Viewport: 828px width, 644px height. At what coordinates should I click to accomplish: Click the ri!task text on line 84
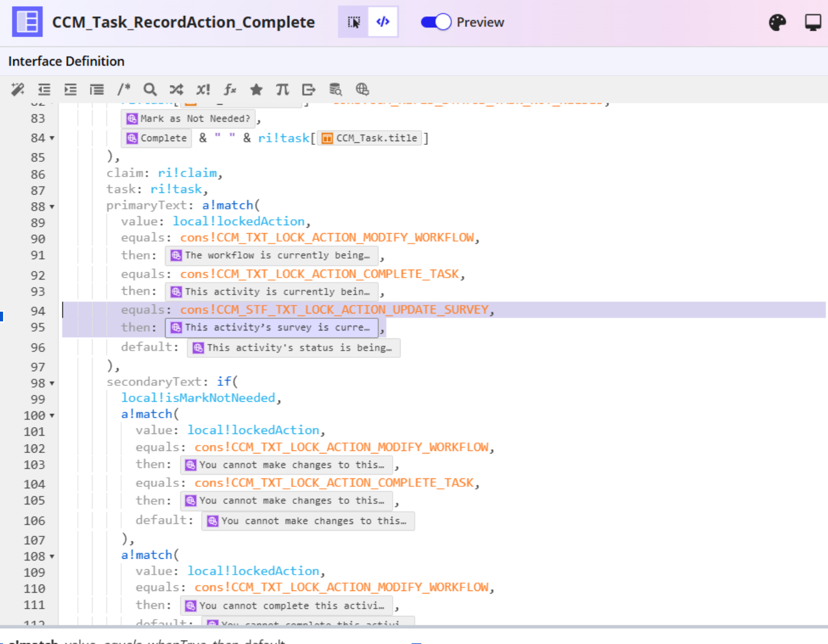click(x=284, y=138)
